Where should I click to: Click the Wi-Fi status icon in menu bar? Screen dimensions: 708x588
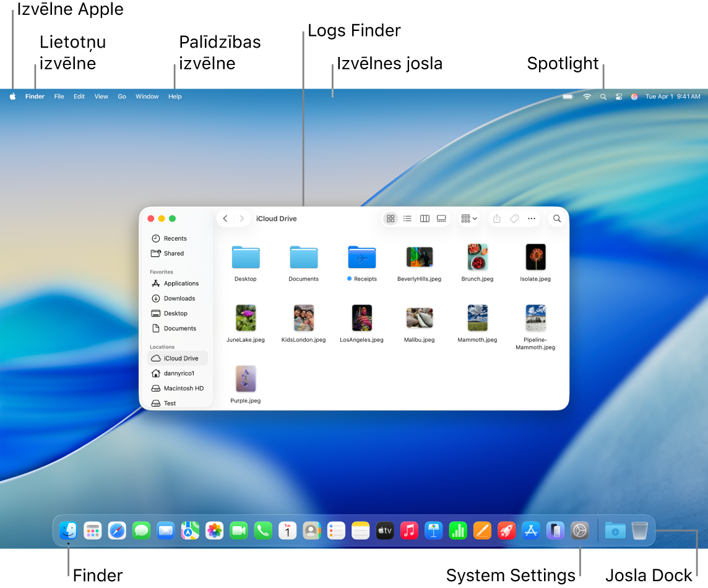586,96
